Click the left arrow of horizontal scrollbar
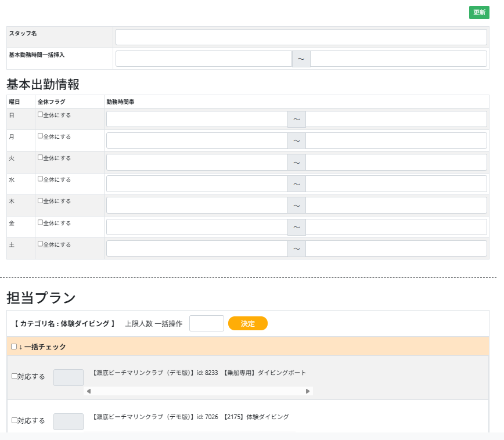Image resolution: width=504 pixels, height=440 pixels. click(x=89, y=391)
